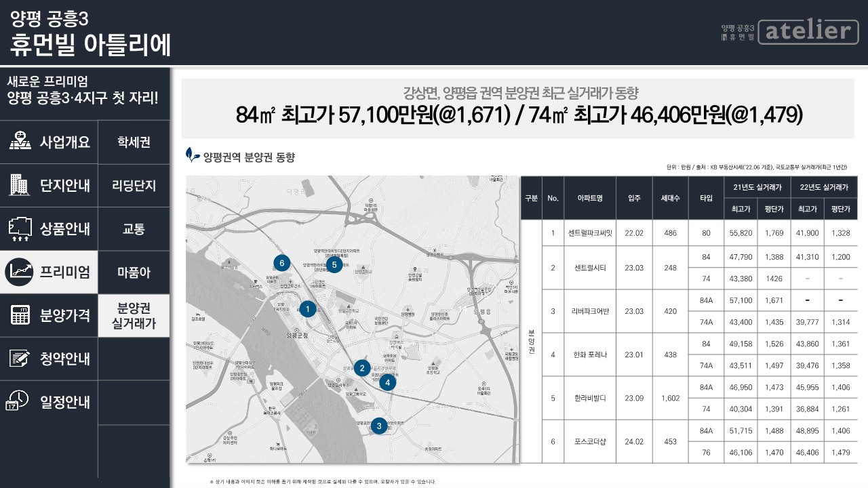Click the 입주 column header

tap(634, 198)
